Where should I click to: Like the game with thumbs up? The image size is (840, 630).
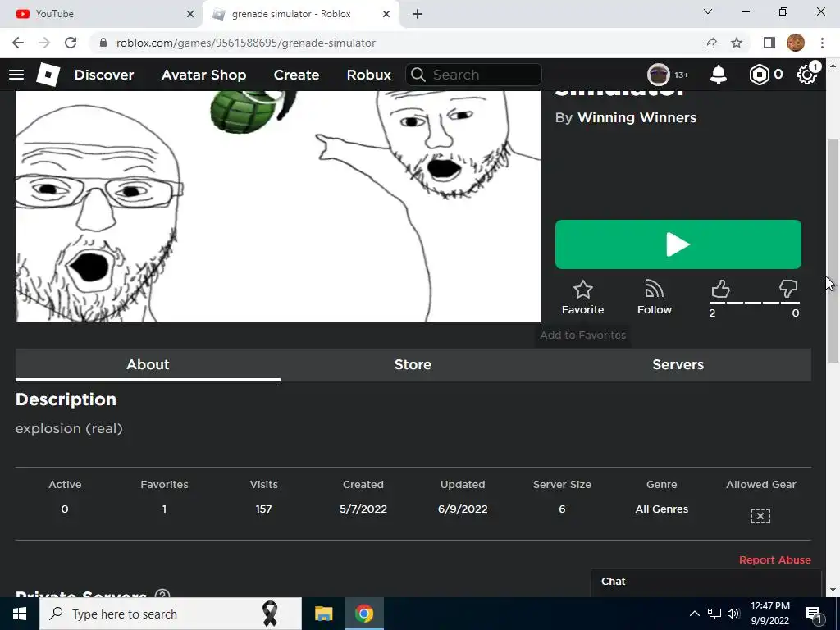[x=720, y=290]
